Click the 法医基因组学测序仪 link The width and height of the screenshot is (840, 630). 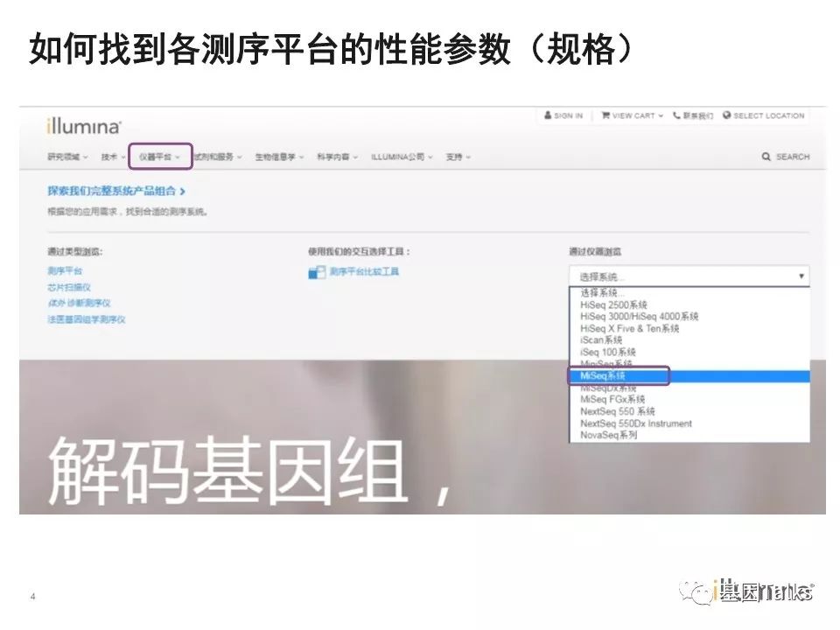point(87,319)
